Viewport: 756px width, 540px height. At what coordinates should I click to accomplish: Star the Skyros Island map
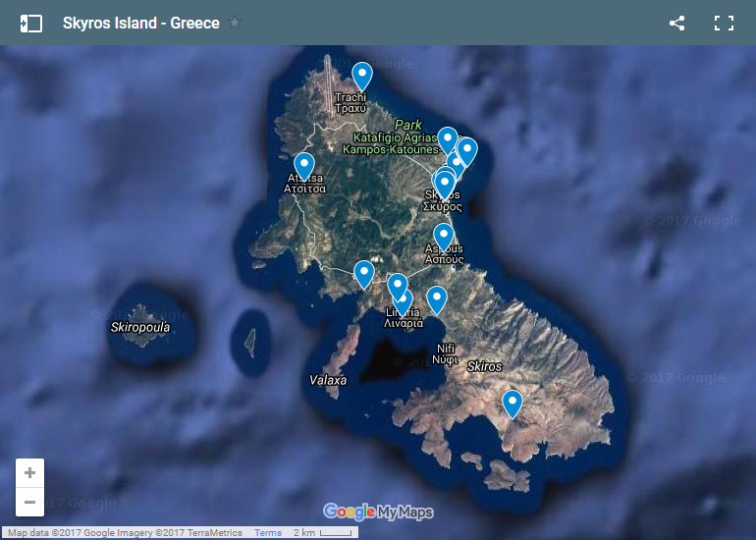[x=235, y=23]
